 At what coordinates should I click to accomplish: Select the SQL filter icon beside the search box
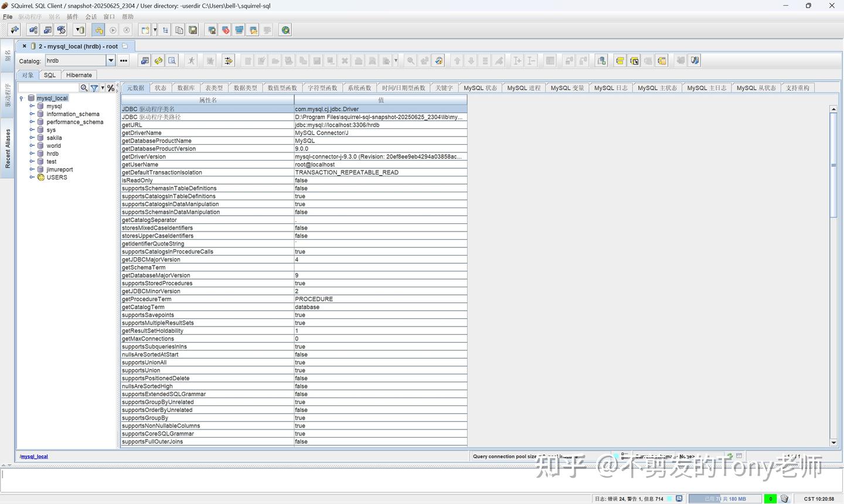[x=111, y=88]
